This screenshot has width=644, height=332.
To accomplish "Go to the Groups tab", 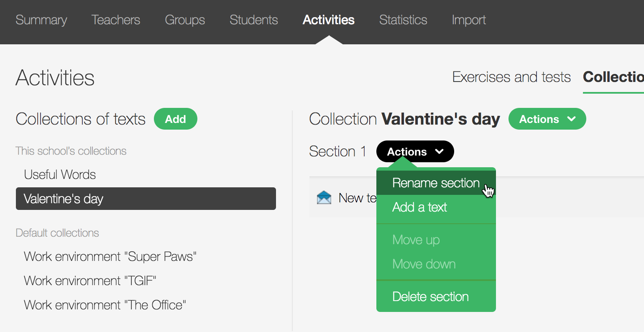I will tap(185, 20).
